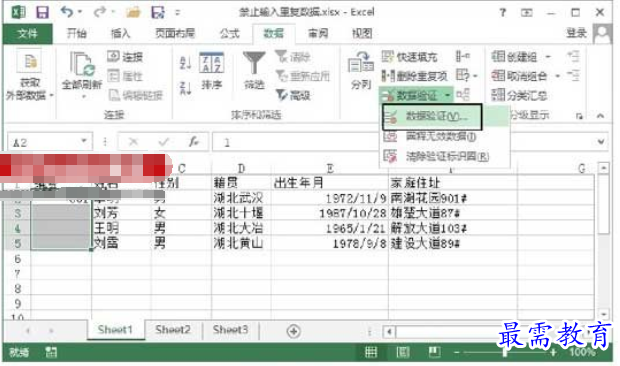Switch to the Insert (插入) tab
Screen dimensions: 620x366
click(x=120, y=34)
